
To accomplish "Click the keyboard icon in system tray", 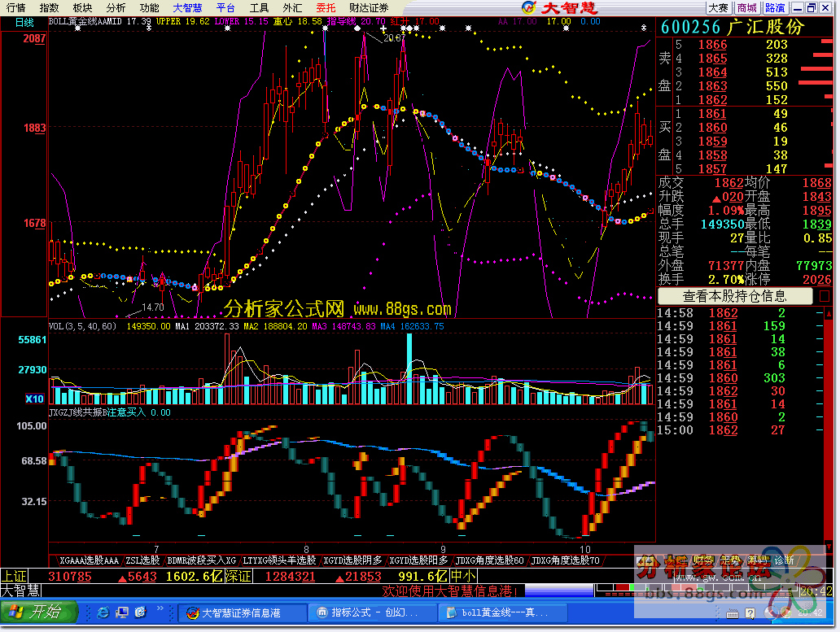I will click(733, 613).
